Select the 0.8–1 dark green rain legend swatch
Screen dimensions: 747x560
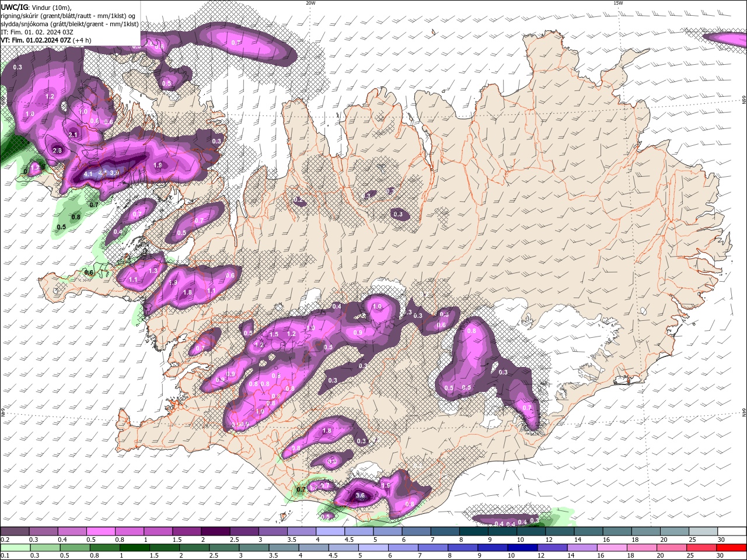tap(105, 548)
